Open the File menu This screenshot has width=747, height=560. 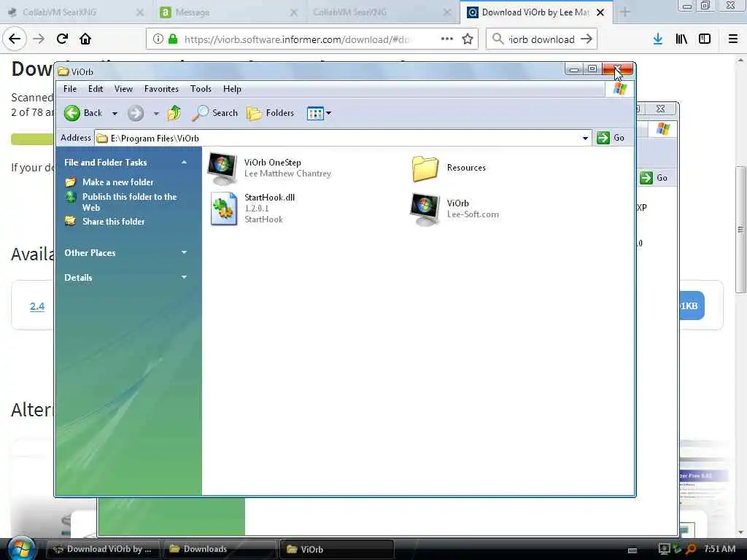(x=70, y=89)
